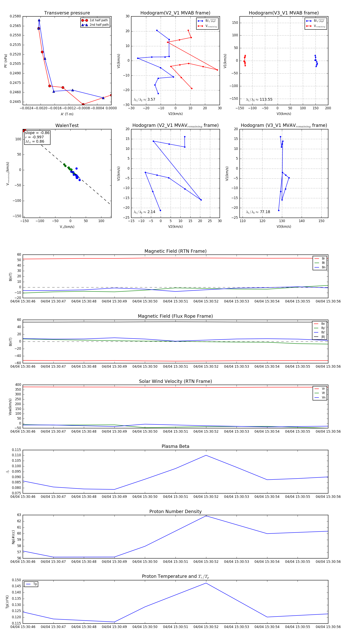The width and height of the screenshot is (351, 644).
Task: Click the Proton Number Density title
Action: (x=175, y=511)
